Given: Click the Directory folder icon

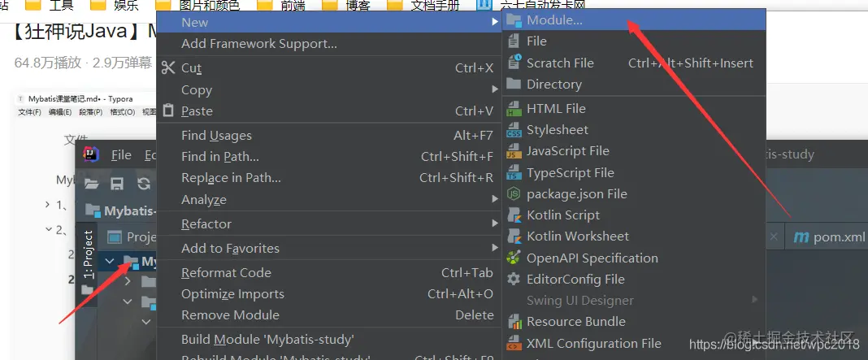Looking at the screenshot, I should (x=514, y=84).
